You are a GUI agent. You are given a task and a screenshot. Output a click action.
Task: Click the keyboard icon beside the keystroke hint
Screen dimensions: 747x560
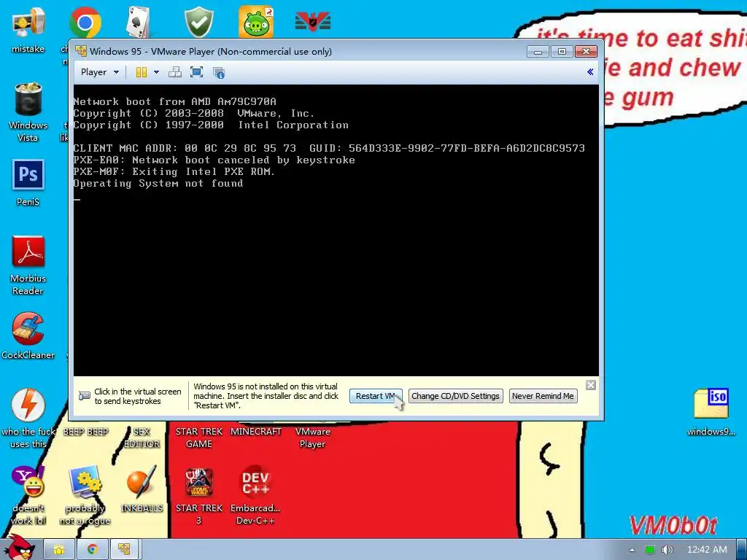click(85, 396)
